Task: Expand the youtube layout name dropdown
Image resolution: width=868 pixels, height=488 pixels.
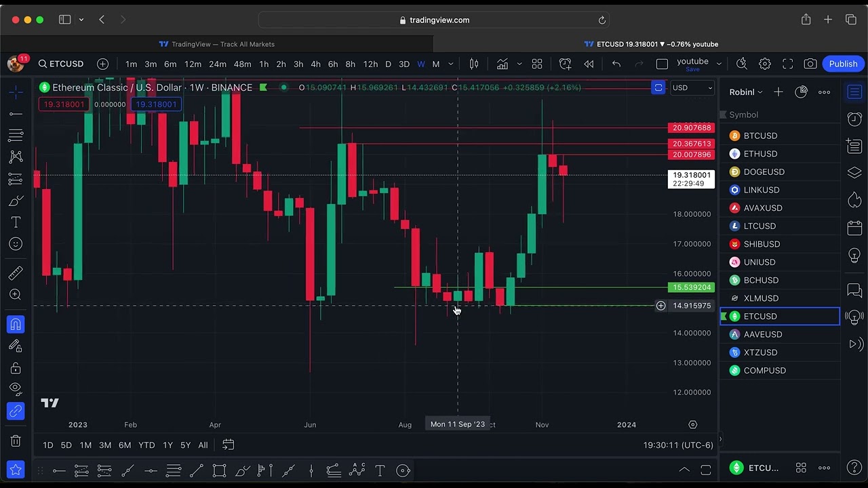Action: pyautogui.click(x=719, y=64)
